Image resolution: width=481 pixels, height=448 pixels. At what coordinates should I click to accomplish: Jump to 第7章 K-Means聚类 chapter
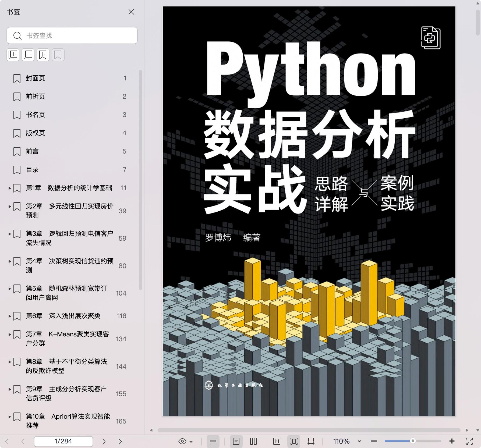(x=67, y=339)
